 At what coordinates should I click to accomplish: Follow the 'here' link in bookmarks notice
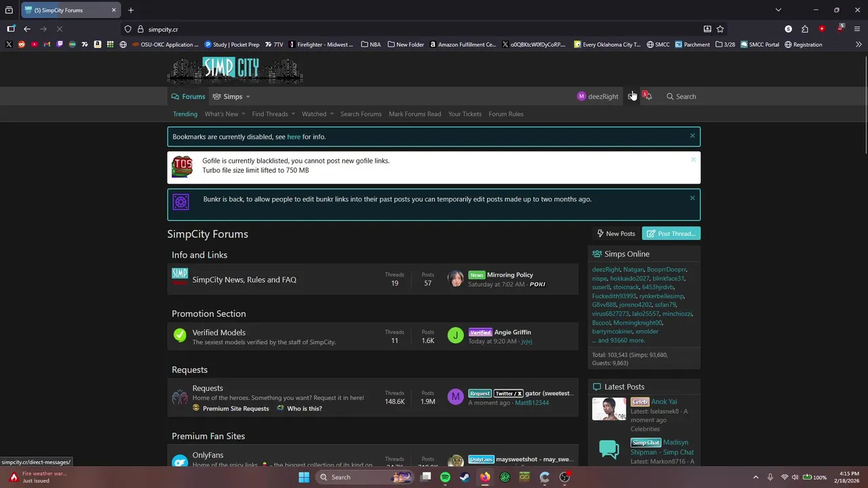coord(294,136)
